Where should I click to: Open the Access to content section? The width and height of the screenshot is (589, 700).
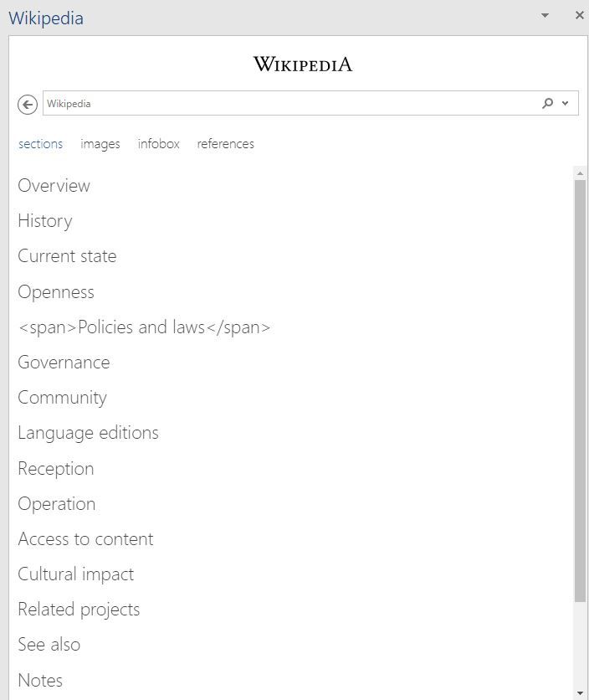[x=85, y=539]
